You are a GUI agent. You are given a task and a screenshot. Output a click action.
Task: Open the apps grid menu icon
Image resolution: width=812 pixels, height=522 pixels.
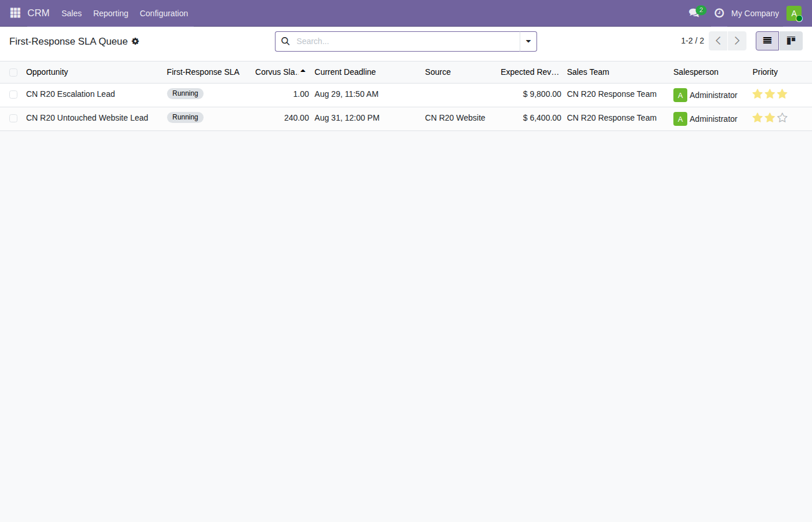15,13
